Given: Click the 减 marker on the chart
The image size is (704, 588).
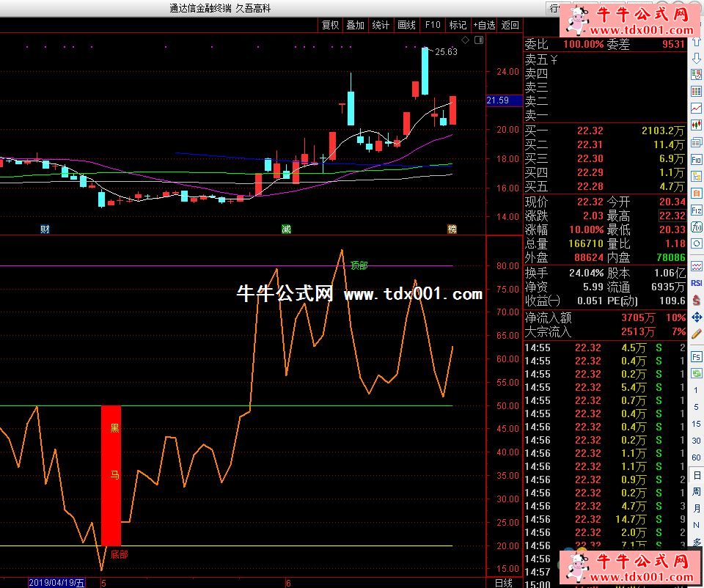Looking at the screenshot, I should (287, 229).
